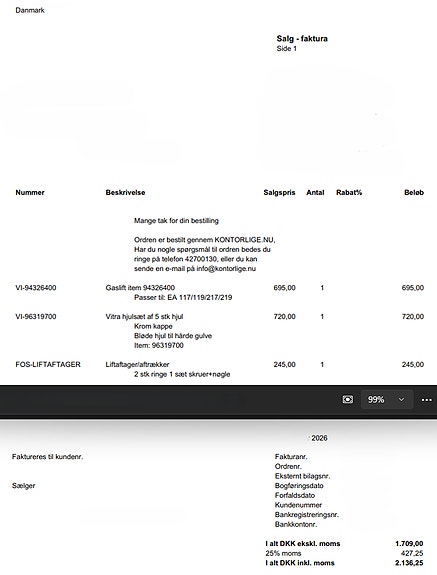Click the 695,00 Salgspris value
Viewport: 437px width, 575px height.
284,288
